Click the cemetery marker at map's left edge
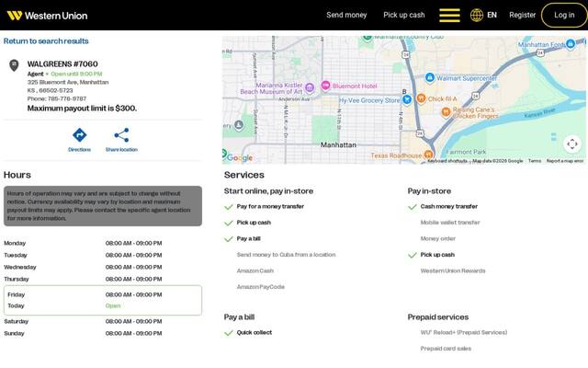 (239, 124)
